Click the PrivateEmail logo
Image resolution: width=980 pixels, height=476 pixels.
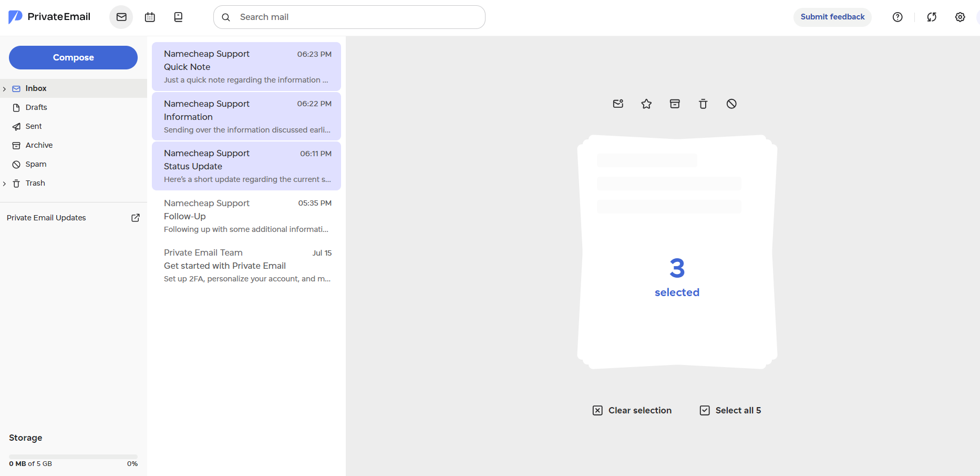[49, 17]
